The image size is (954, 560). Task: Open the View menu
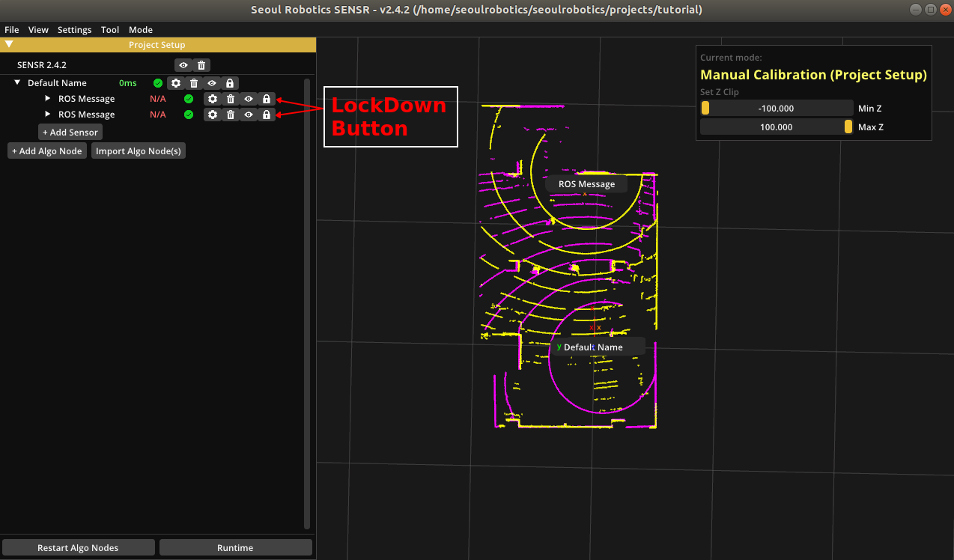tap(38, 30)
